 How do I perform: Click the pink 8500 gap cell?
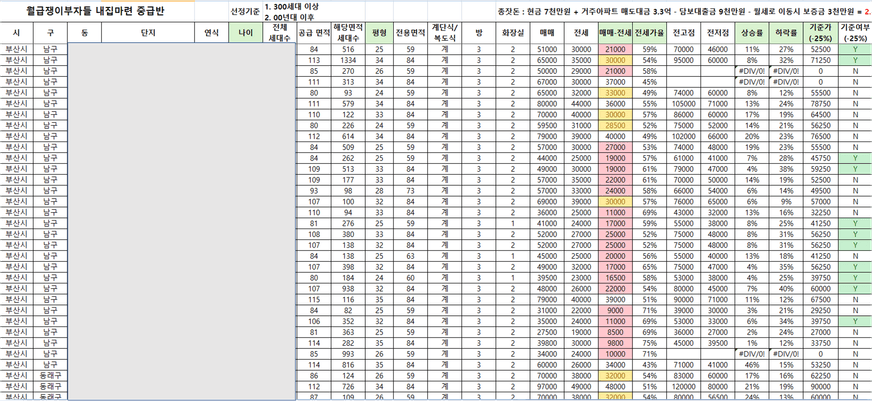[615, 332]
